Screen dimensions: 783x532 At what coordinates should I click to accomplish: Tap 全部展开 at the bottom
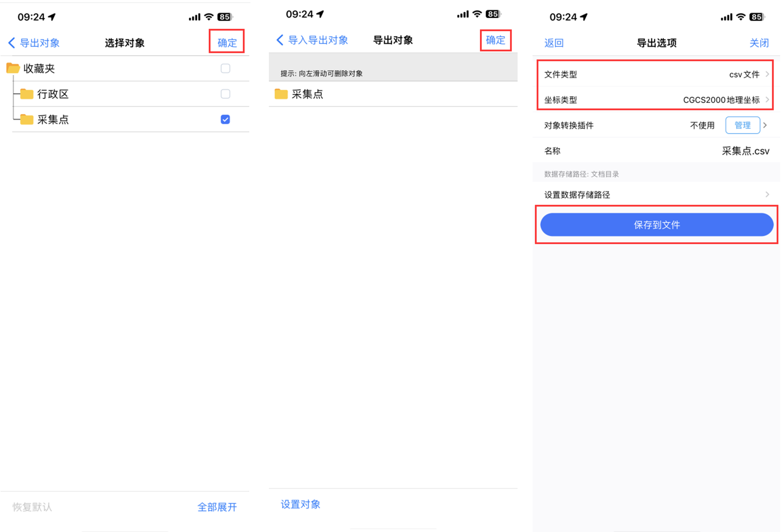click(x=217, y=507)
